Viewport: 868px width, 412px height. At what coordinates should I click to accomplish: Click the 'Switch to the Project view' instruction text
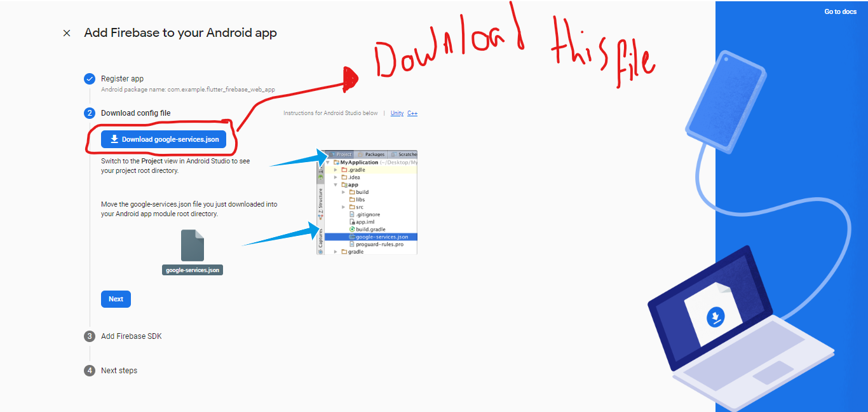[175, 166]
